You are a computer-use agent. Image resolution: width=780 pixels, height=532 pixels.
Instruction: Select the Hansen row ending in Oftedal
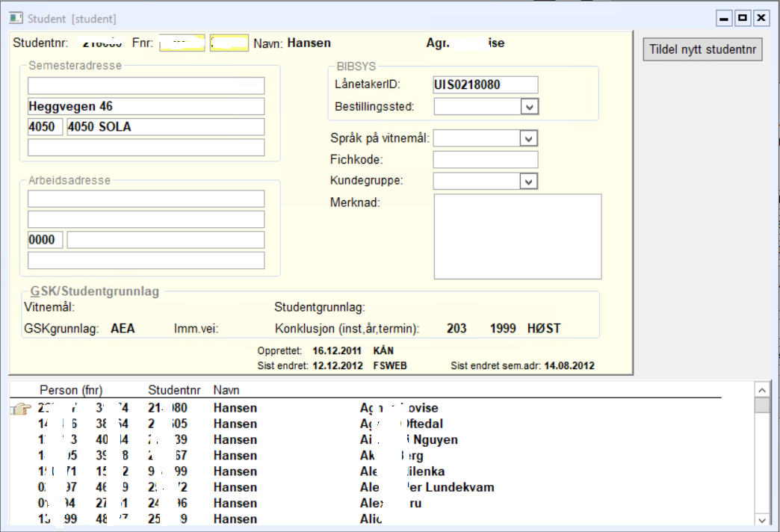pos(365,424)
